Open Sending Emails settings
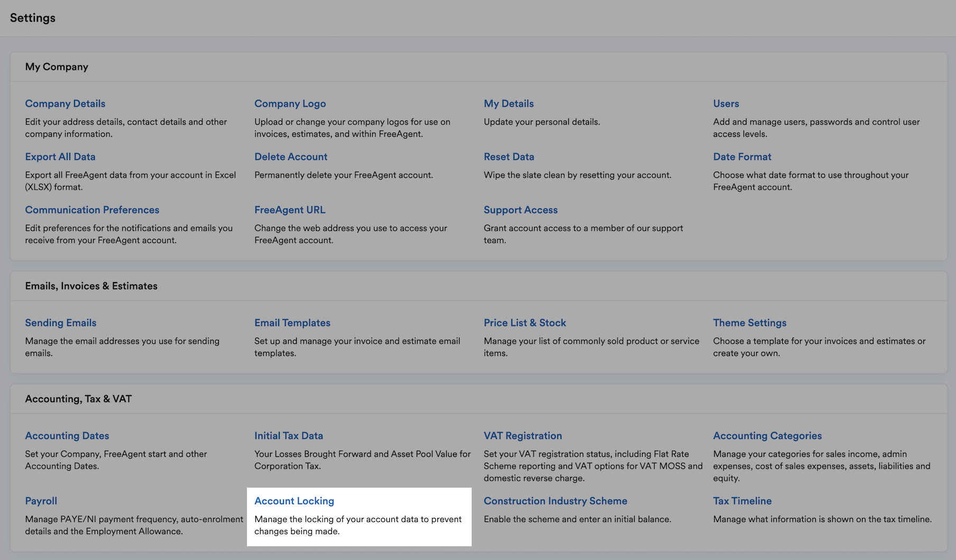This screenshot has height=560, width=956. (x=61, y=323)
